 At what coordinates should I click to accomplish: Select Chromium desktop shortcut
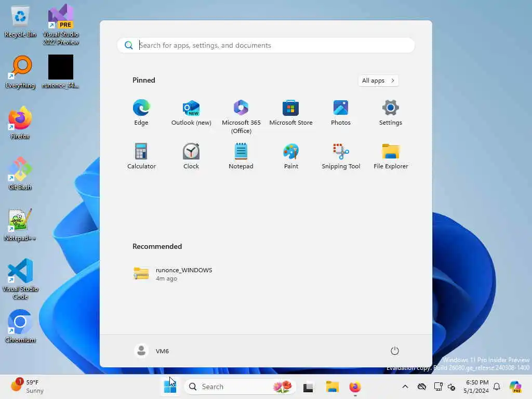pos(20,326)
